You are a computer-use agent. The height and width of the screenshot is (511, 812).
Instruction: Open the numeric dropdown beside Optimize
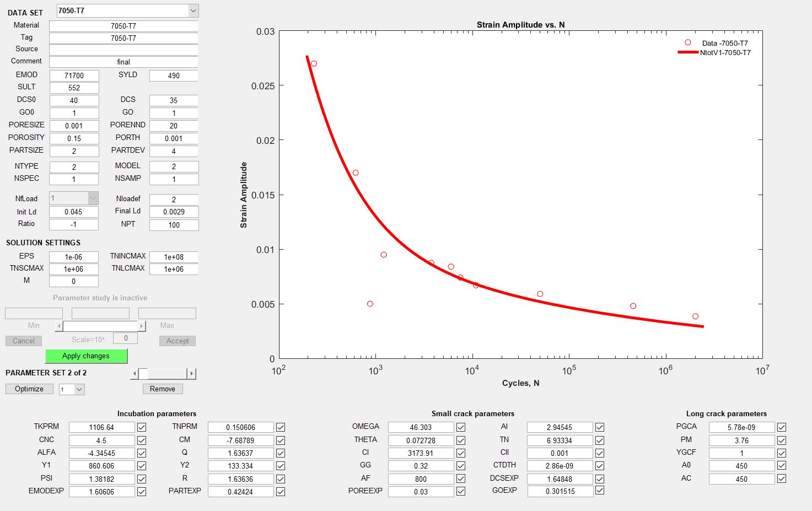click(72, 389)
